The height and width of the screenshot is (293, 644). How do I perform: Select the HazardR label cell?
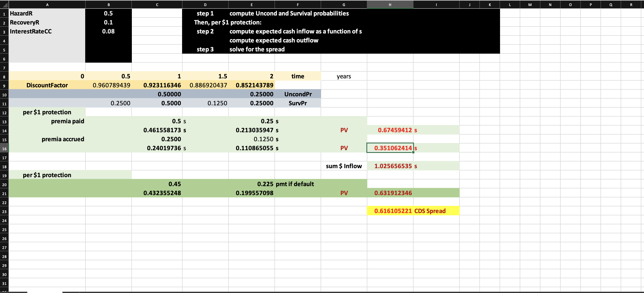pos(47,13)
